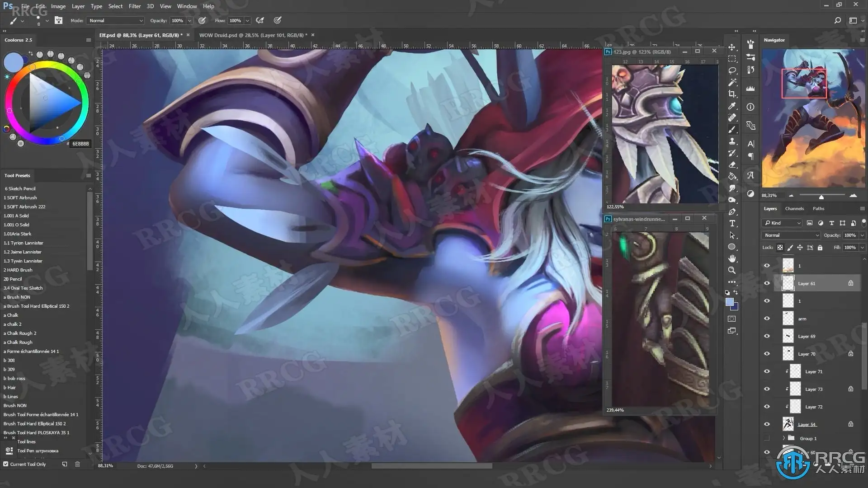
Task: Select the Eyedropper tool
Action: click(732, 106)
